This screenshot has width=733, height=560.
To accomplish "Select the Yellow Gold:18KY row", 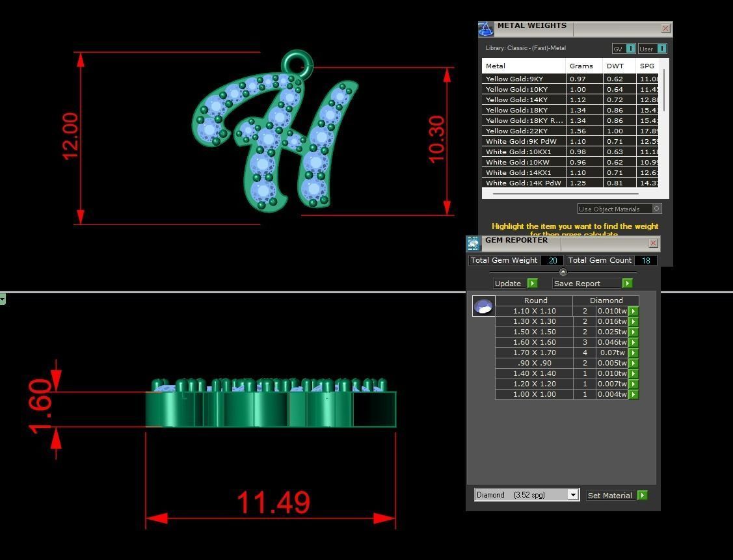I will pyautogui.click(x=570, y=111).
